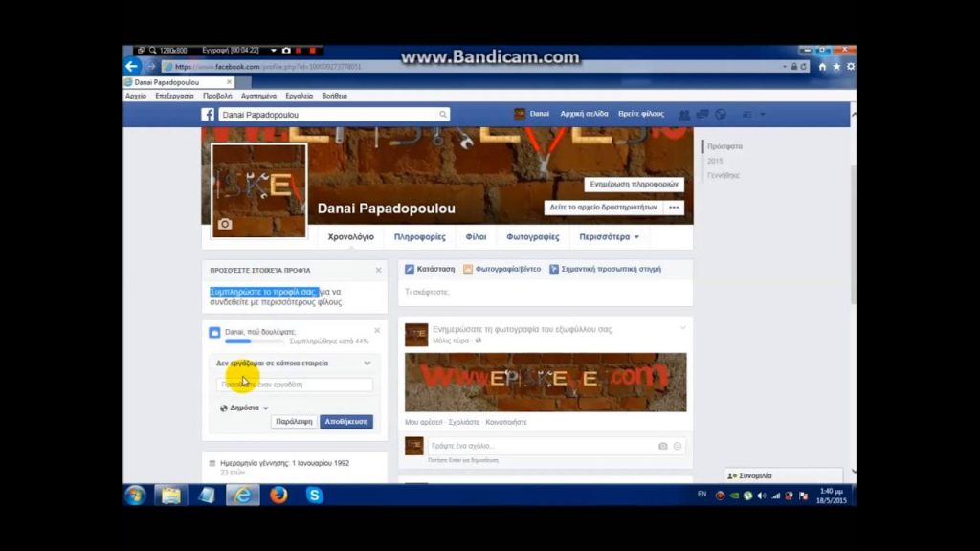Click the camera icon in comment box
Screen dimensions: 980x551
[x=662, y=446]
